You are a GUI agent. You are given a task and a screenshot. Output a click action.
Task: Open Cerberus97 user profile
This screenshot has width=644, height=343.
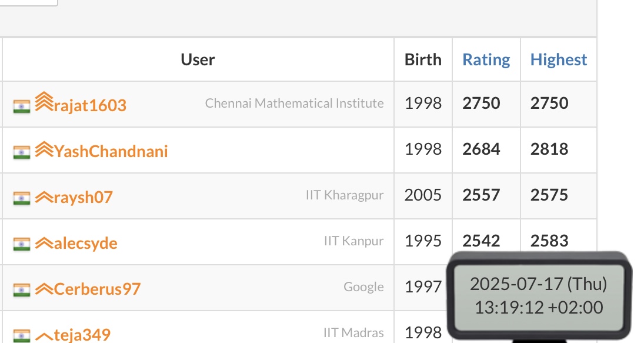click(x=98, y=289)
